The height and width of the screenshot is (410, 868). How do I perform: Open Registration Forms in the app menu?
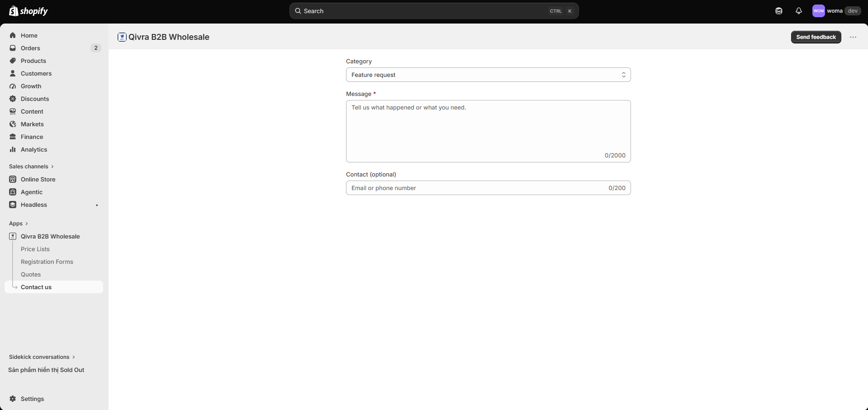tap(47, 262)
